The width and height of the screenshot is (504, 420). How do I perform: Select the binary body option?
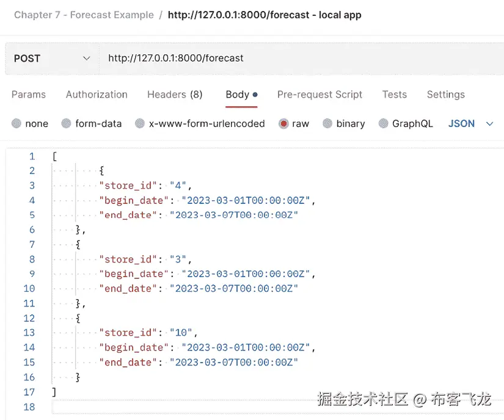click(327, 123)
